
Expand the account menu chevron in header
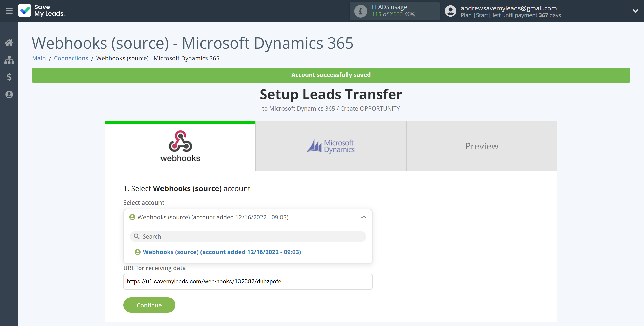[x=635, y=11]
